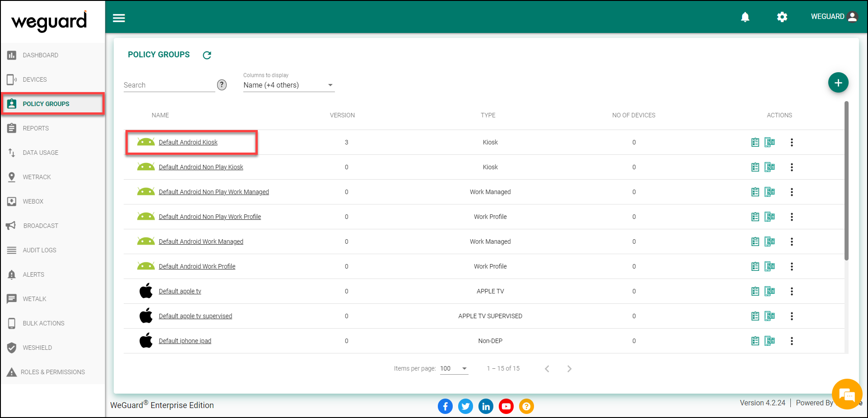Open WeShield in sidebar
Image resolution: width=868 pixels, height=418 pixels.
tap(53, 348)
